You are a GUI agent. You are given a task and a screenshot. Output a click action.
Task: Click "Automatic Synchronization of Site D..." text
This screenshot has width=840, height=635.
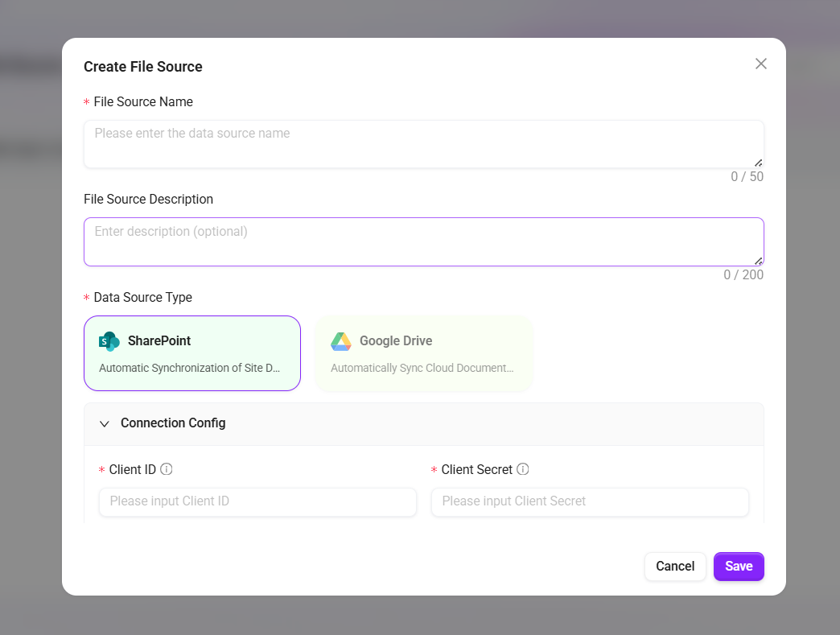pos(190,368)
